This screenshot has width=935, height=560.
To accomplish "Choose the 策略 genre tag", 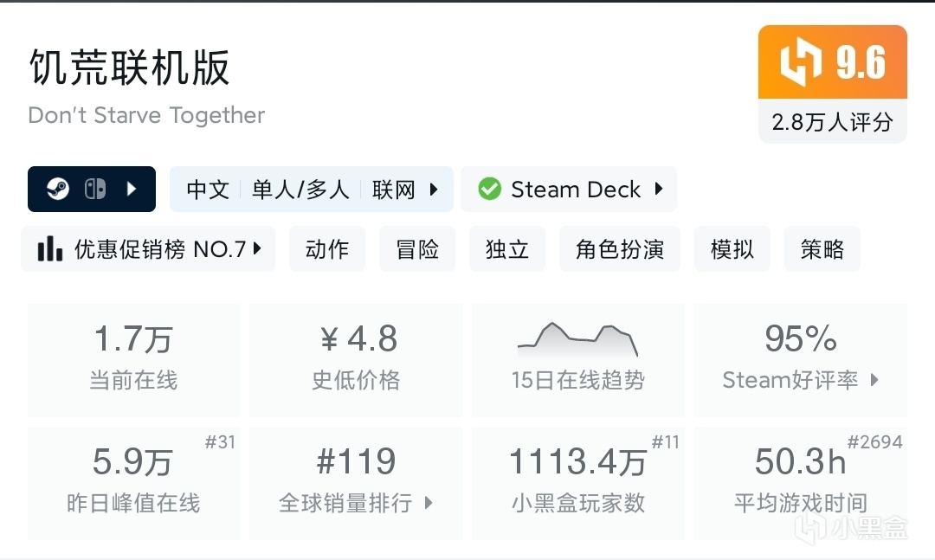I will pos(822,249).
